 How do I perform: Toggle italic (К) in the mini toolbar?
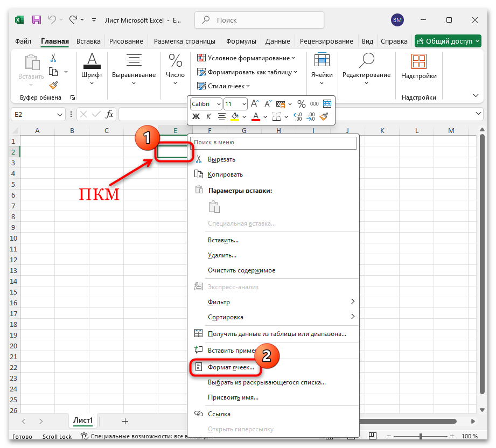click(208, 116)
